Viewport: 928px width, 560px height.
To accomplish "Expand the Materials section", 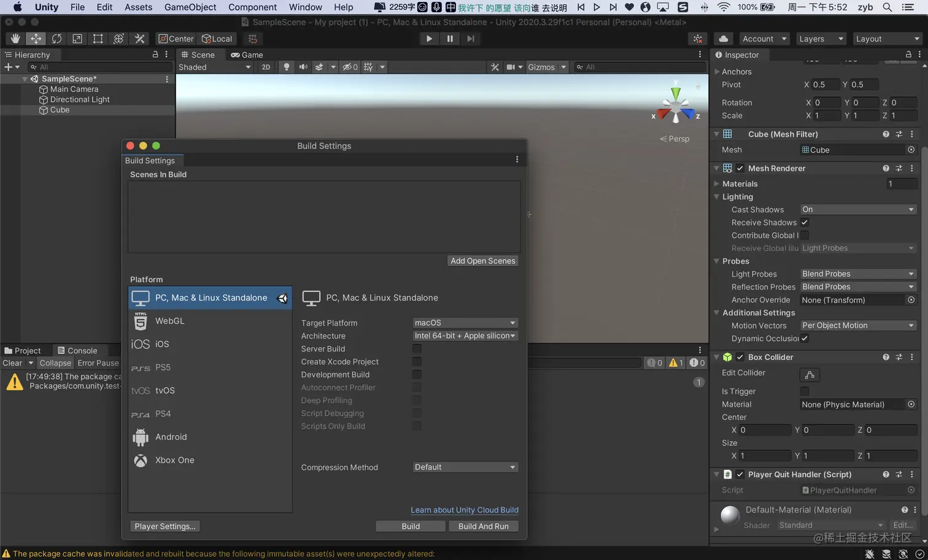I will pos(716,183).
